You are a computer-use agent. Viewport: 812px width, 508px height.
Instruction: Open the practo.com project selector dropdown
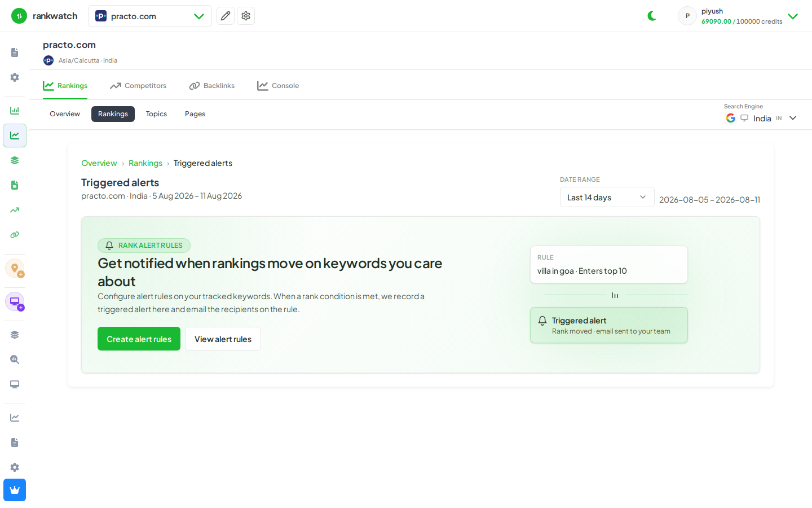(150, 16)
